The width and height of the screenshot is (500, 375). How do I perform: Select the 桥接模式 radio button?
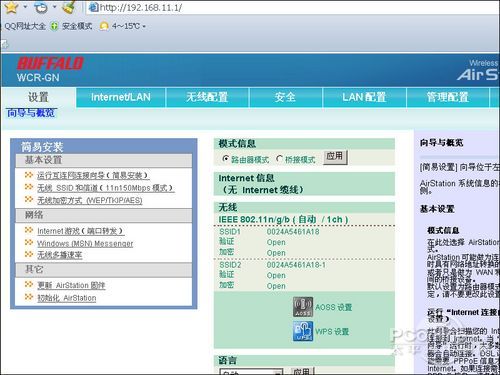point(279,159)
